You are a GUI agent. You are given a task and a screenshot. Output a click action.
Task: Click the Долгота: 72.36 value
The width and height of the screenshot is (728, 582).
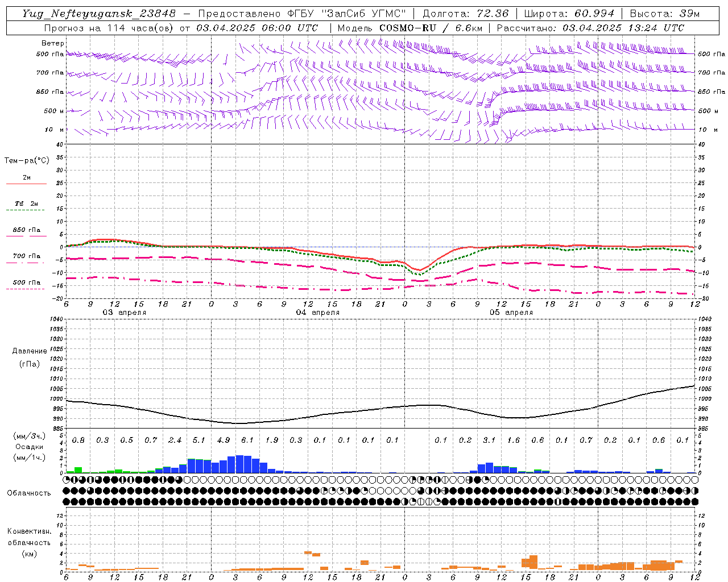pos(466,14)
